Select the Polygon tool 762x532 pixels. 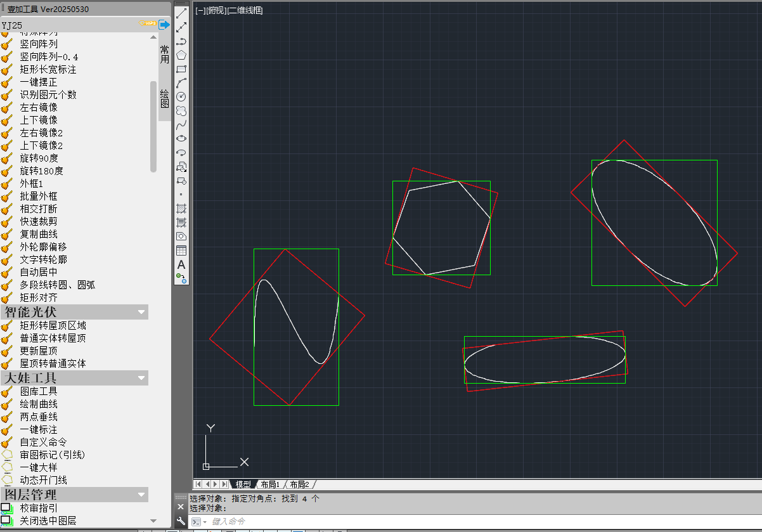click(181, 55)
